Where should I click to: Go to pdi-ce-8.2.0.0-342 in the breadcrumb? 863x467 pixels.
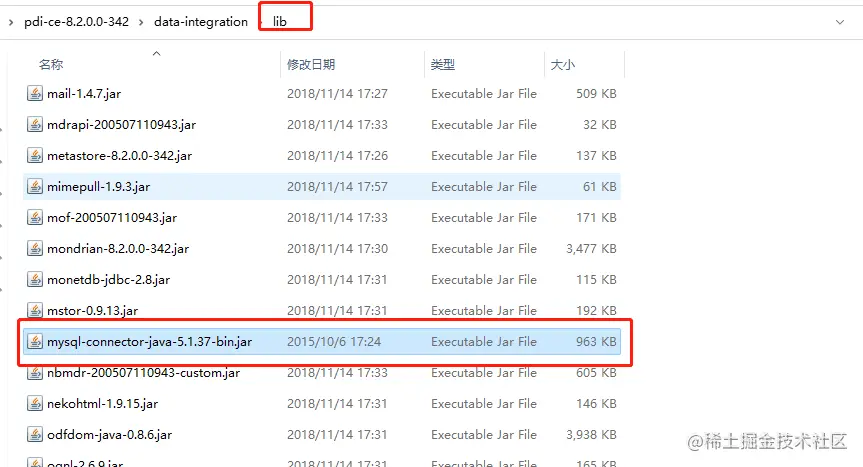tap(77, 21)
